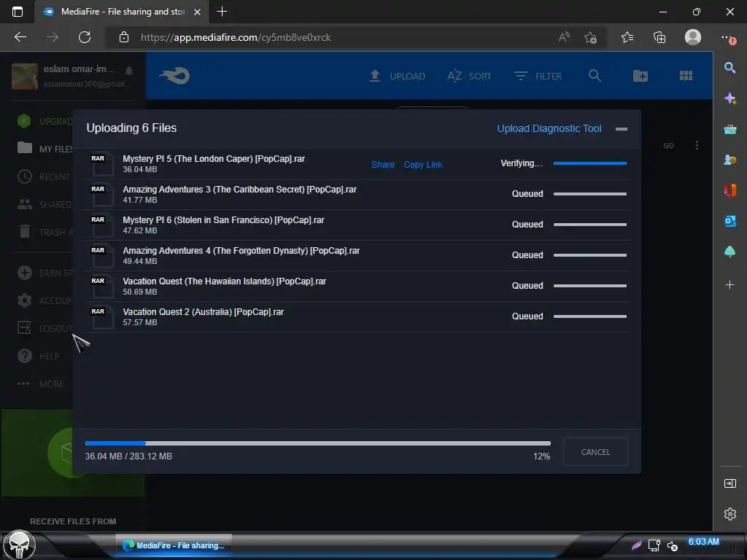Screen dimensions: 747x560
Task: Open the Collections icon
Action: pos(659,37)
